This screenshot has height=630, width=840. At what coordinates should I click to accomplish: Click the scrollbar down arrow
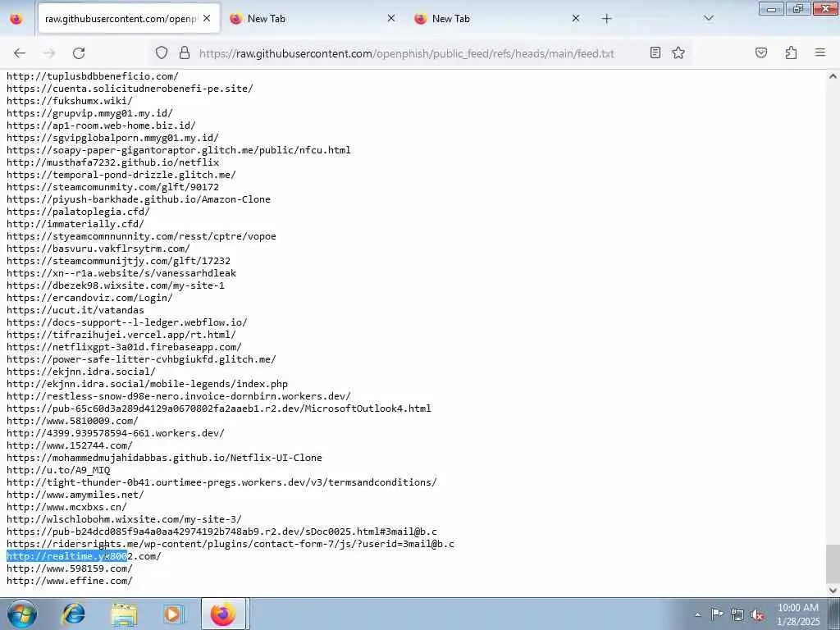(x=833, y=591)
